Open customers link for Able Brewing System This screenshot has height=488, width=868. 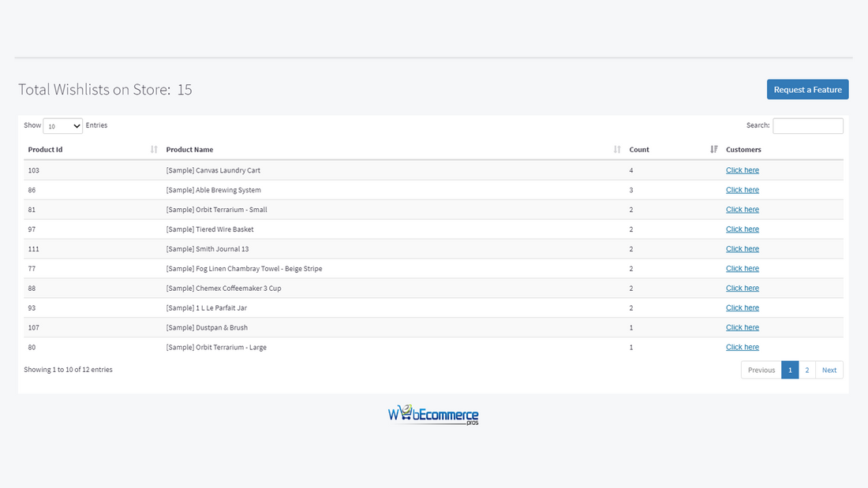743,190
